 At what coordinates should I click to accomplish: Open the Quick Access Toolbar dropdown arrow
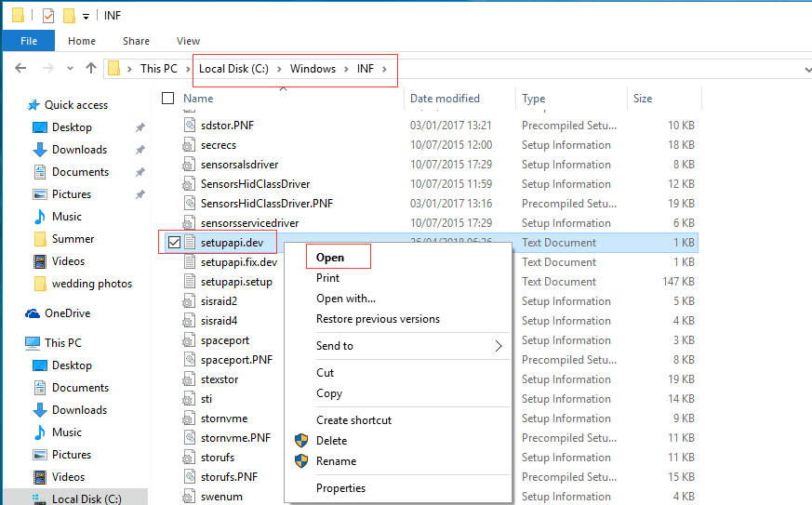[87, 16]
